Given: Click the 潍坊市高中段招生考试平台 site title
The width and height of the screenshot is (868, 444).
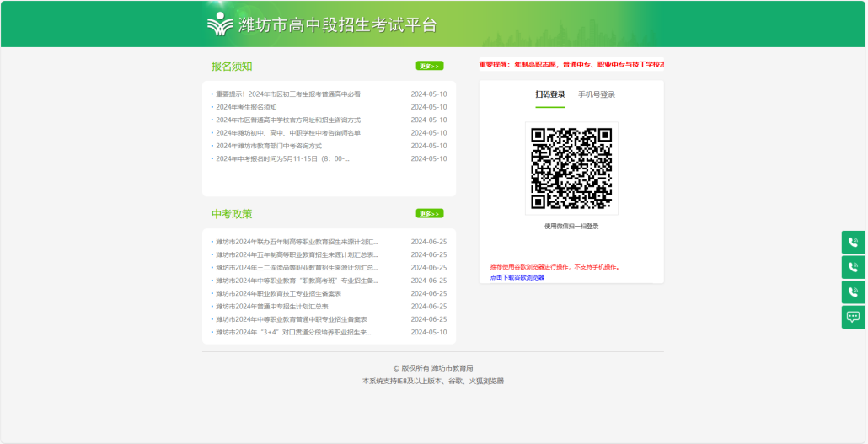Looking at the screenshot, I should 338,25.
